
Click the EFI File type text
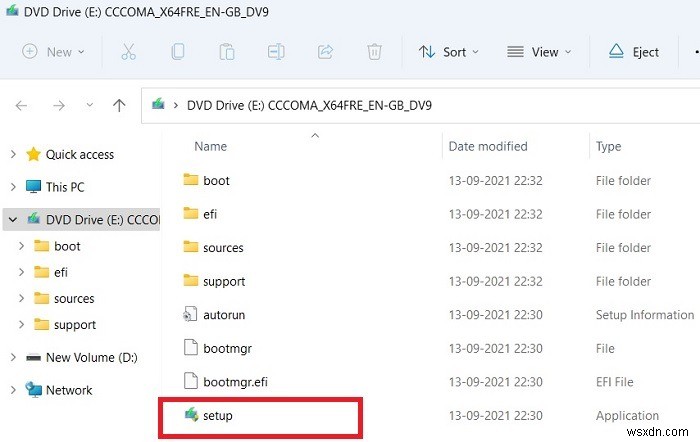(x=614, y=382)
